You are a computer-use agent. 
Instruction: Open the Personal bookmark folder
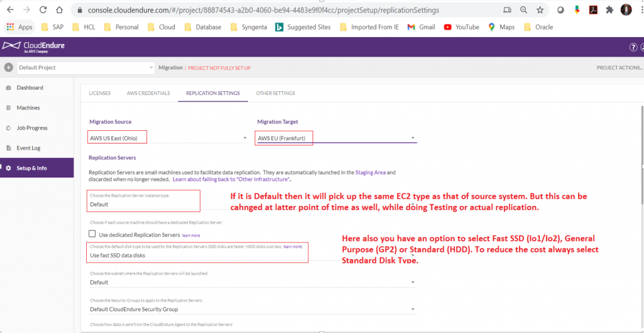coord(121,27)
